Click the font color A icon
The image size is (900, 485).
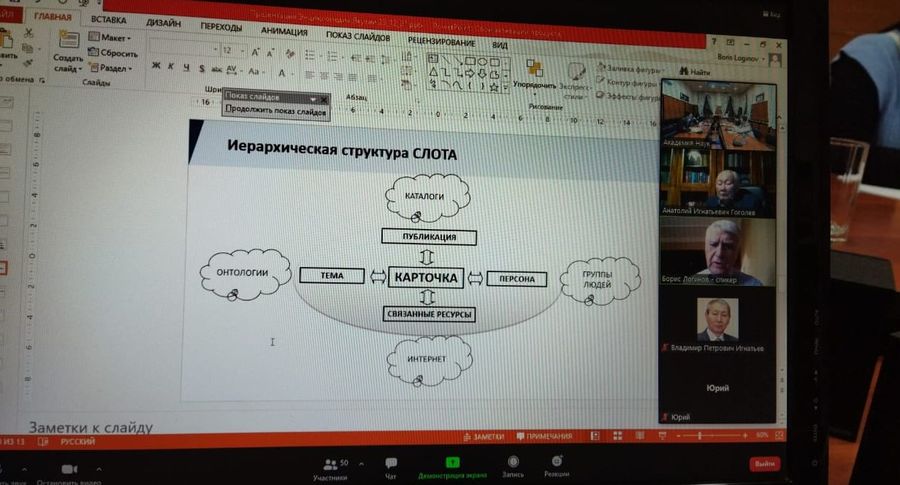click(x=282, y=73)
